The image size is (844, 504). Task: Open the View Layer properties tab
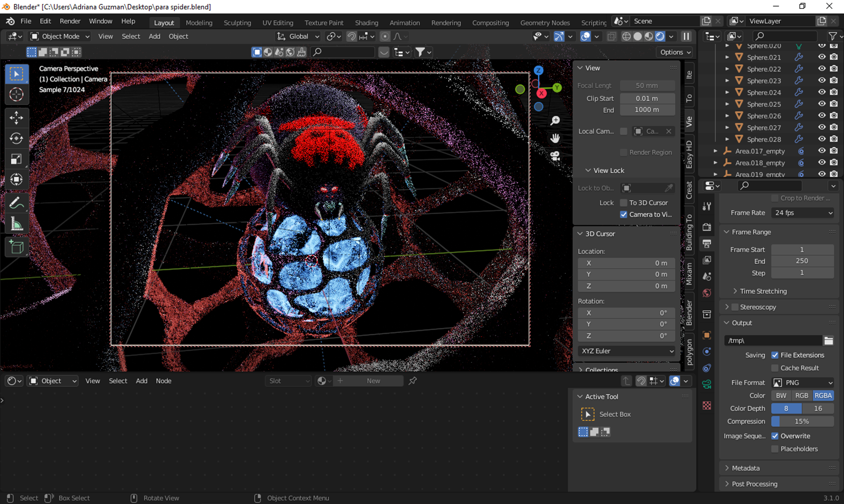pyautogui.click(x=707, y=260)
